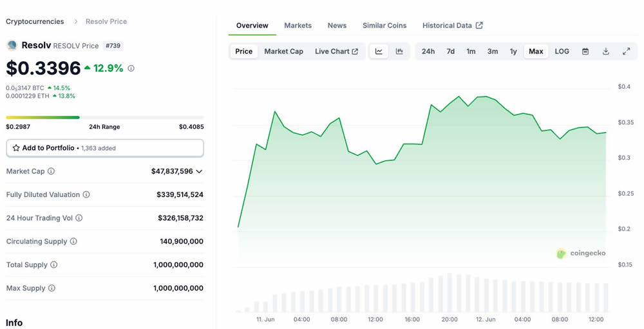Click info icon next to Market Cap
Viewport: 644px width, 329px height.
point(52,171)
